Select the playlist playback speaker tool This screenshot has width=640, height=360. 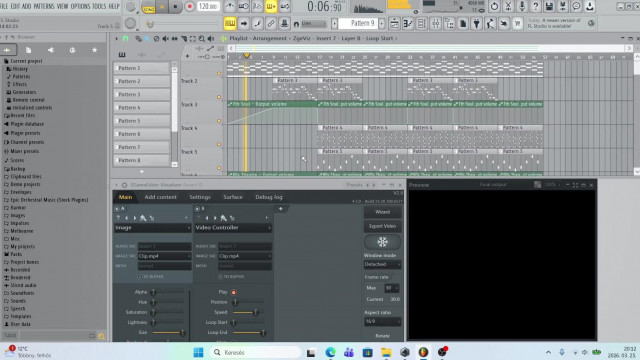[211, 38]
